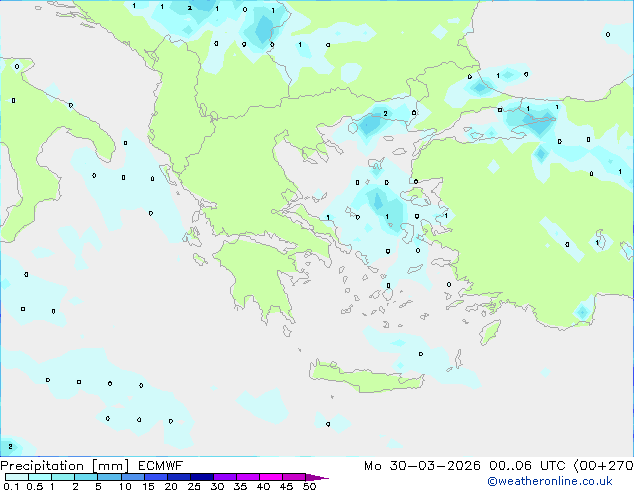
Task: Click the '50' legend scale value
Action: coord(310,486)
